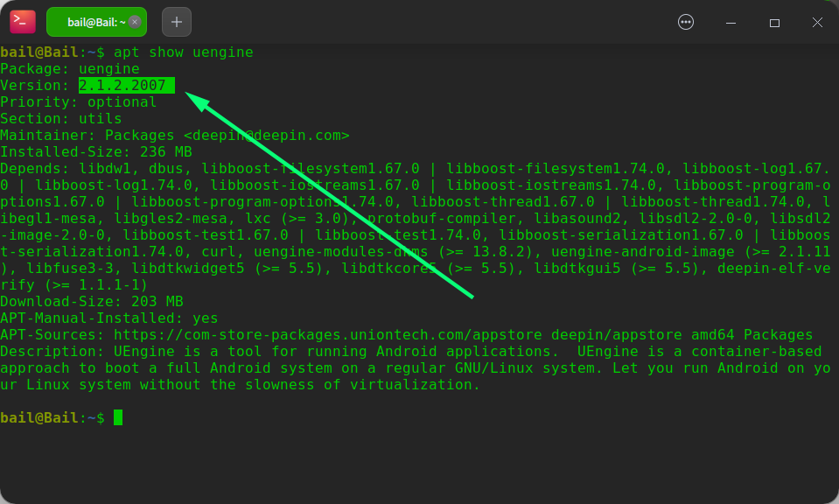Viewport: 839px width, 504px height.
Task: Click the highlighted version 2.1.2.2007 text
Action: tap(126, 85)
